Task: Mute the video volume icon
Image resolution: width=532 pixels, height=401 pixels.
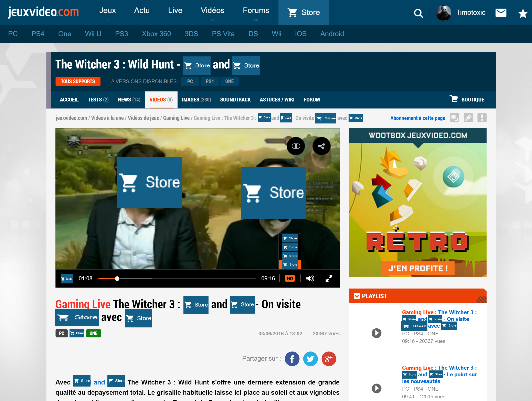Action: [310, 278]
